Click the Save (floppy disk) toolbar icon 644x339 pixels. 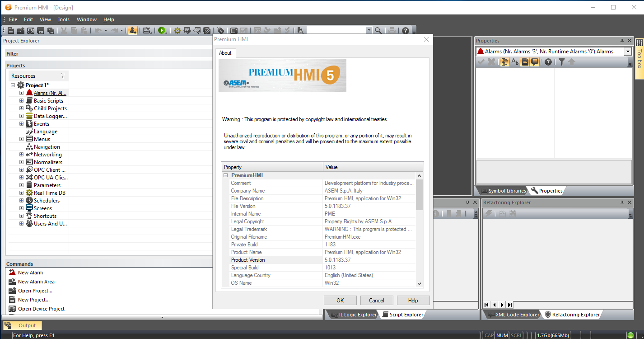coord(41,30)
